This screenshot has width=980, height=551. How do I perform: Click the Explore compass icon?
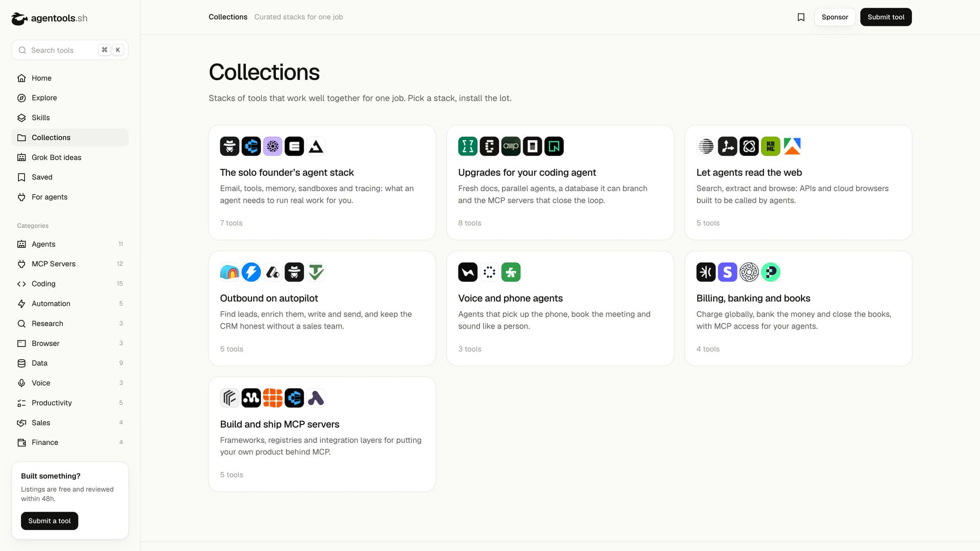point(21,98)
